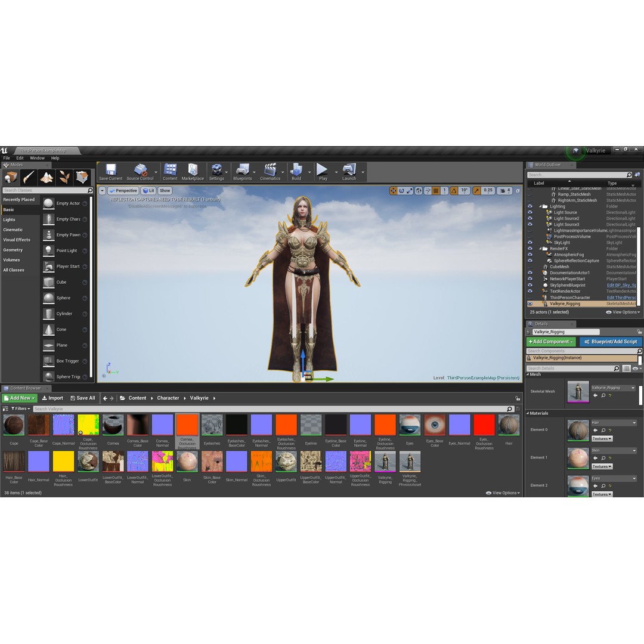Toggle visibility of Valkyrie_Rigging actor
Viewport: 644px width, 644px height.
[x=530, y=304]
